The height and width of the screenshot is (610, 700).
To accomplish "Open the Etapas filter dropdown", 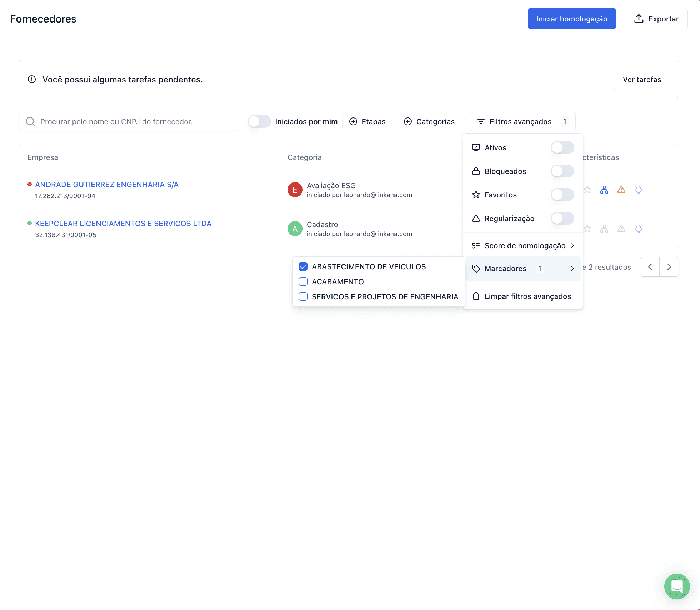I will point(367,121).
